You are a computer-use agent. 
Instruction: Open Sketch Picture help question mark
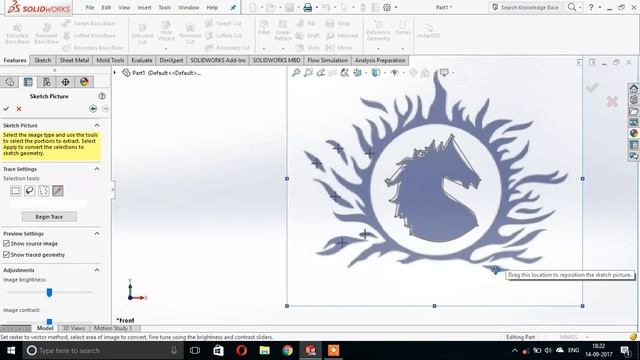tap(102, 96)
